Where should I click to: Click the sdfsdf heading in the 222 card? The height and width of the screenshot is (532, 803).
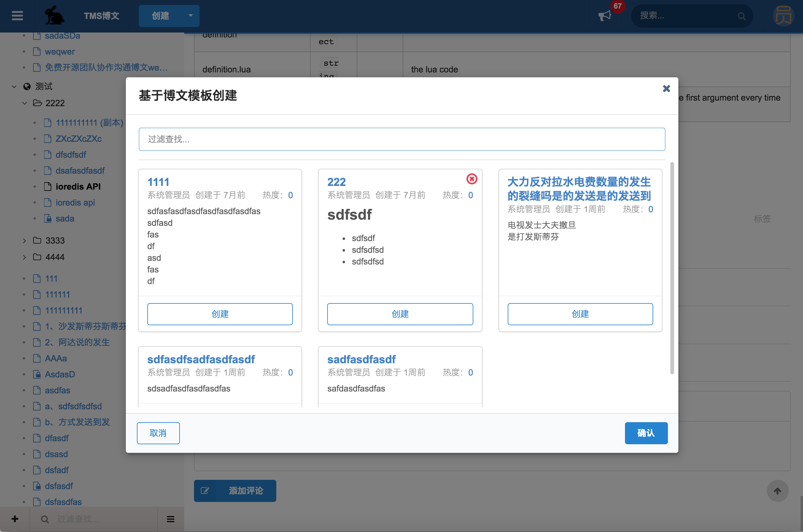(350, 215)
